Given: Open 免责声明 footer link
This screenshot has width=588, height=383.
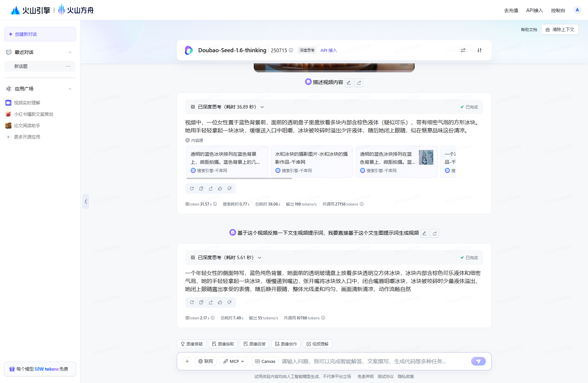Looking at the screenshot, I should (365, 377).
